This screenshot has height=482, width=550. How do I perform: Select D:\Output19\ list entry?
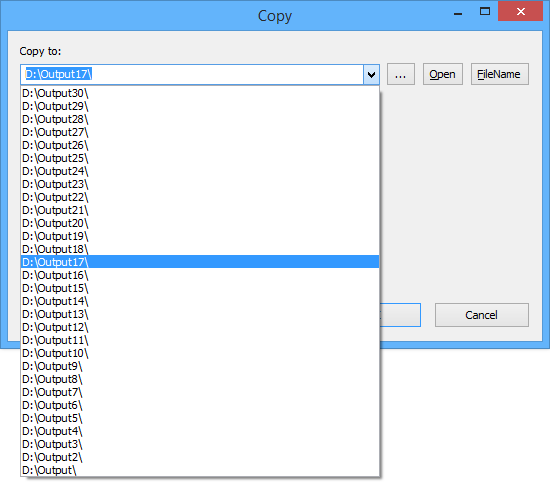200,236
